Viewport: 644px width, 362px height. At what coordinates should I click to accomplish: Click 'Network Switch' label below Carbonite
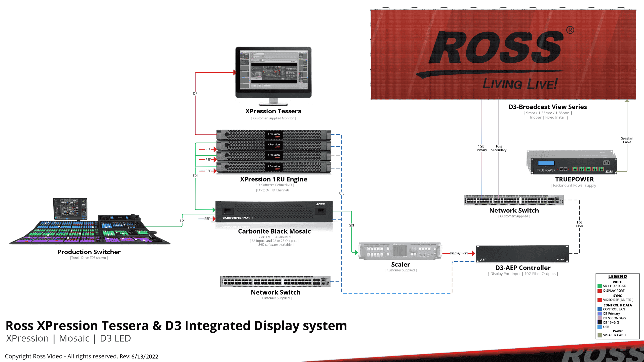point(275,292)
